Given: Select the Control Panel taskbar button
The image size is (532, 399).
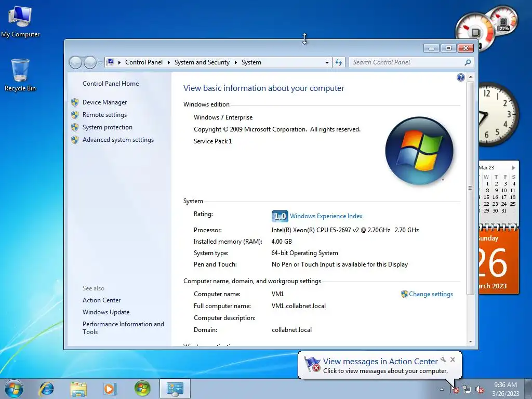Looking at the screenshot, I should tap(175, 389).
